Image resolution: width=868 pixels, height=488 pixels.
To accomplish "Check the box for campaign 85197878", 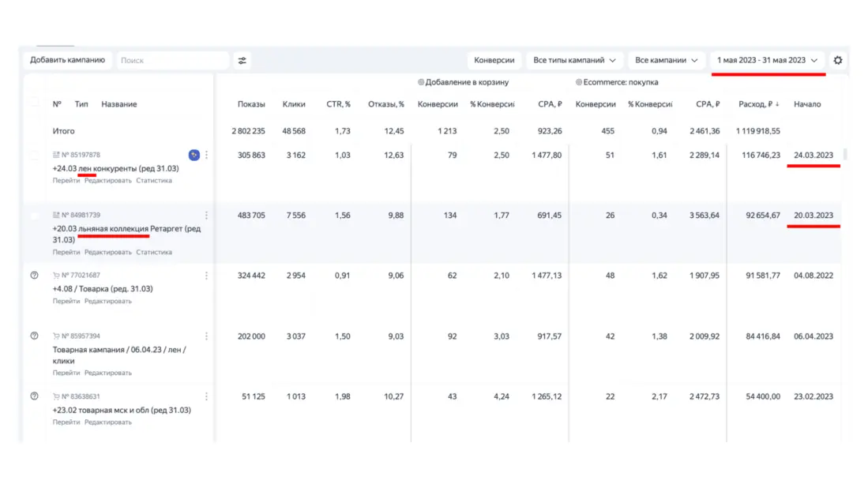I will click(34, 155).
